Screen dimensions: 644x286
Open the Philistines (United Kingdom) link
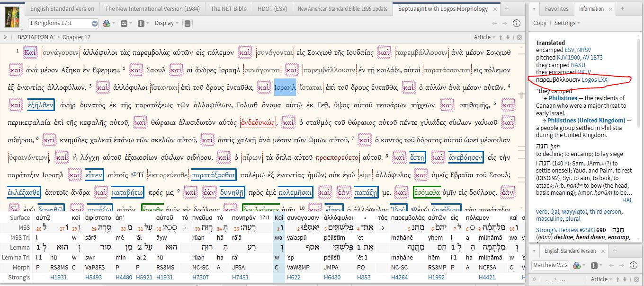(587, 120)
